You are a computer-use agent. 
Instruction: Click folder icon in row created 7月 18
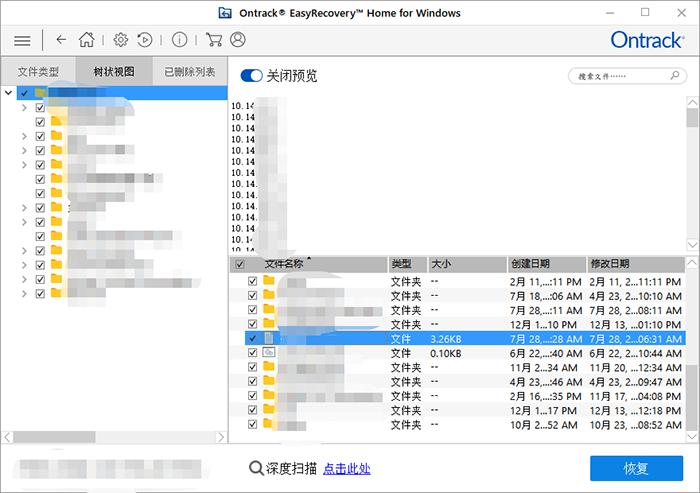(269, 295)
